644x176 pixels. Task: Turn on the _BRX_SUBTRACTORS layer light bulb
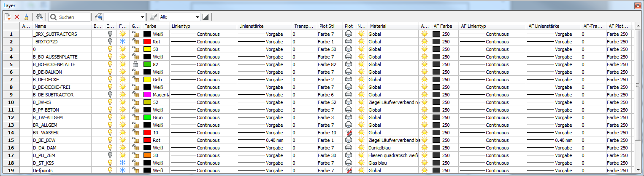(110, 34)
